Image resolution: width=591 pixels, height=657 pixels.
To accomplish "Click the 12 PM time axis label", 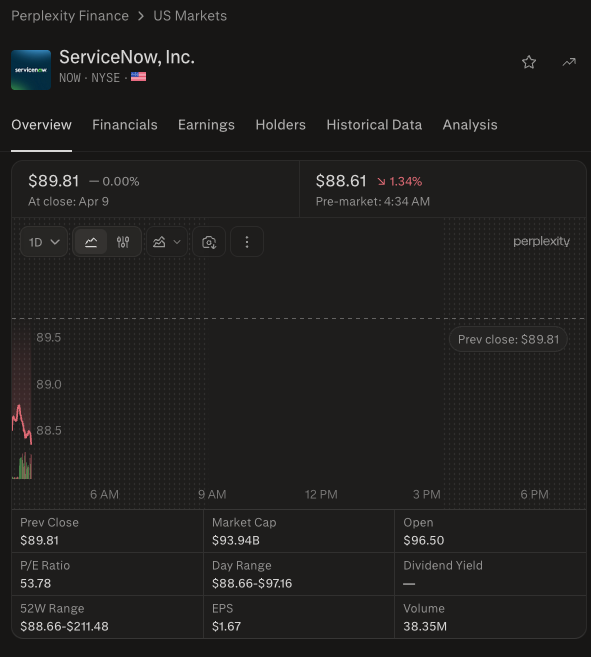I will pyautogui.click(x=321, y=494).
